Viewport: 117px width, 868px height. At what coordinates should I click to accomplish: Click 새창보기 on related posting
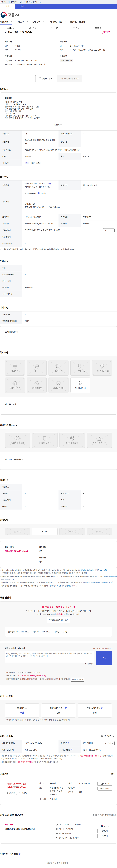105,836
